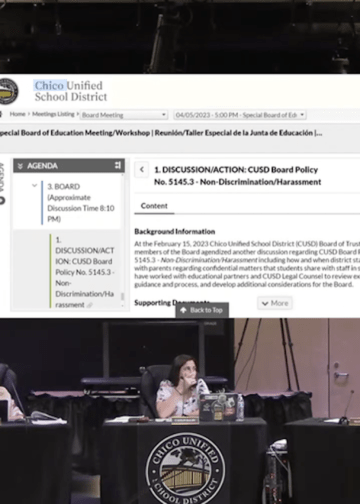Click the Chico Unified district seal logo
Image resolution: width=360 pixels, height=504 pixels.
(x=8, y=91)
